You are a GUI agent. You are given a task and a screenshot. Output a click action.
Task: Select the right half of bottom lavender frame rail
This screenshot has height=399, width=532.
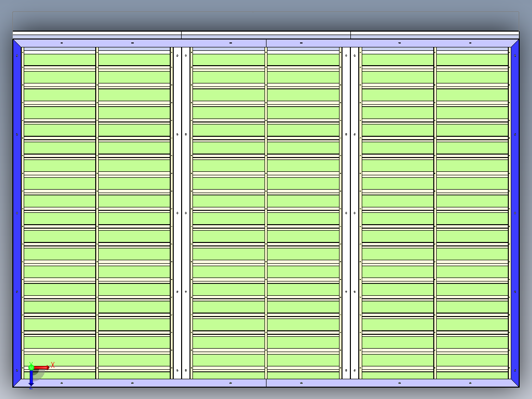[x=393, y=383]
